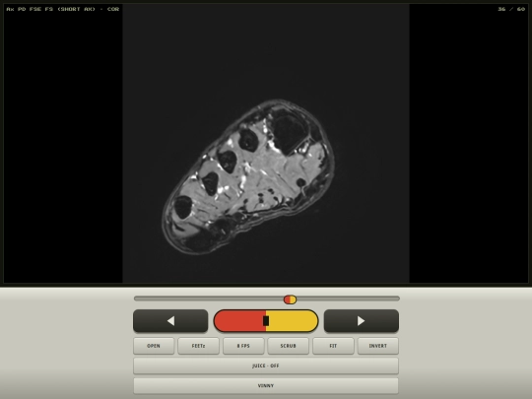This screenshot has height=399, width=532.
Task: Click the red-yellow jog control center
Action: [266, 320]
